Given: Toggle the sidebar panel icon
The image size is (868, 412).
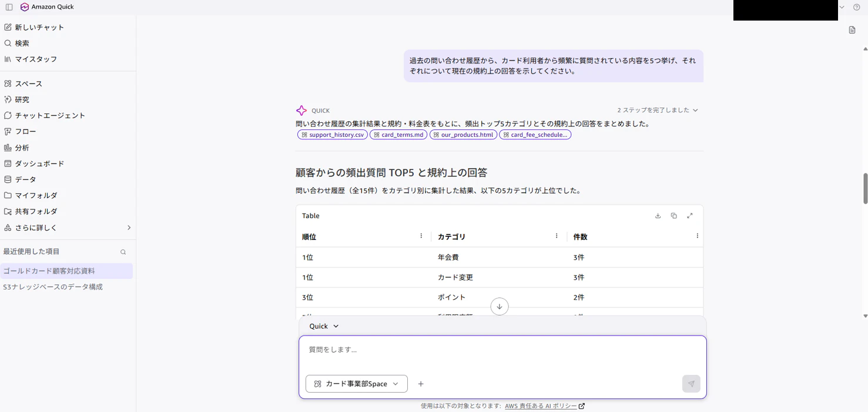Looking at the screenshot, I should (9, 7).
